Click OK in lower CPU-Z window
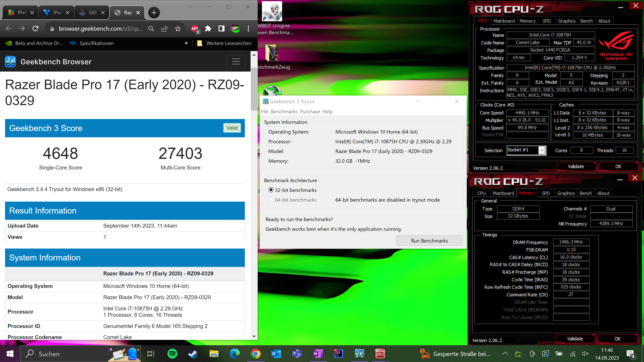The height and width of the screenshot is (362, 644). coord(617,339)
